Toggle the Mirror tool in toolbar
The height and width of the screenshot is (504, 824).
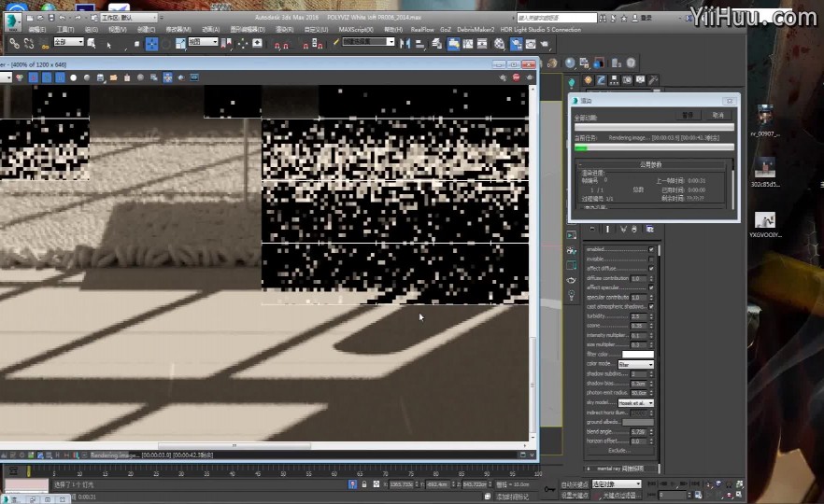click(405, 44)
